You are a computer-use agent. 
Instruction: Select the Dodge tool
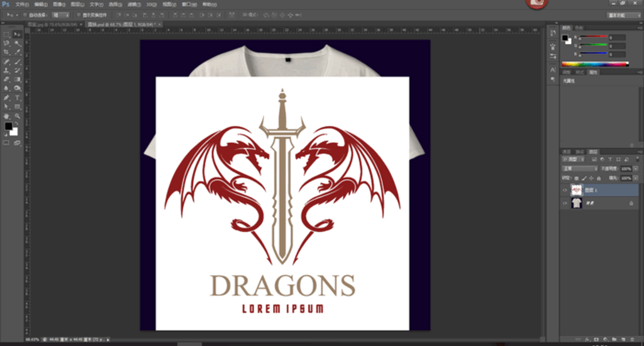17,88
